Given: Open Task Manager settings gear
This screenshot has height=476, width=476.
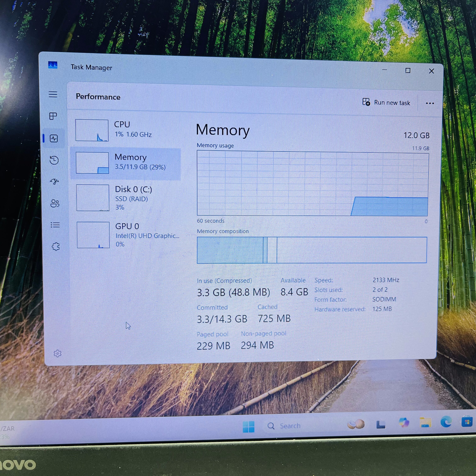Looking at the screenshot, I should pos(58,354).
